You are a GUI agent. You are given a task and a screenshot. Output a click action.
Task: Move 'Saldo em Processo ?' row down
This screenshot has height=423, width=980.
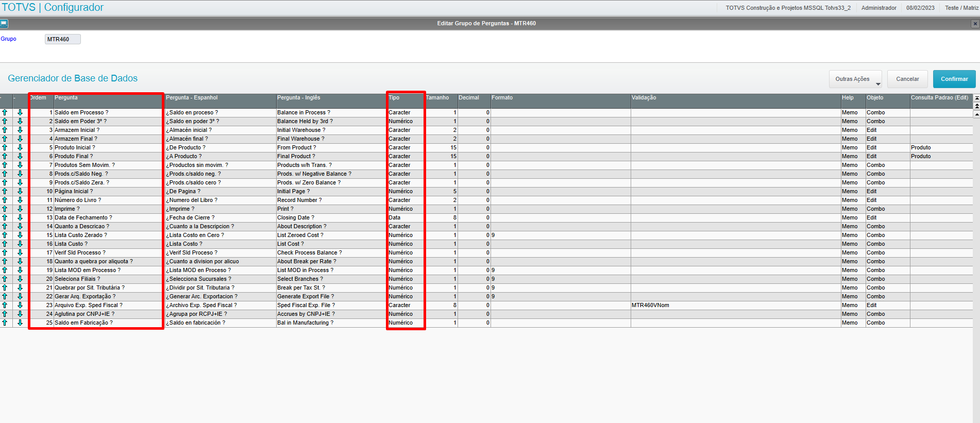pyautogui.click(x=20, y=112)
